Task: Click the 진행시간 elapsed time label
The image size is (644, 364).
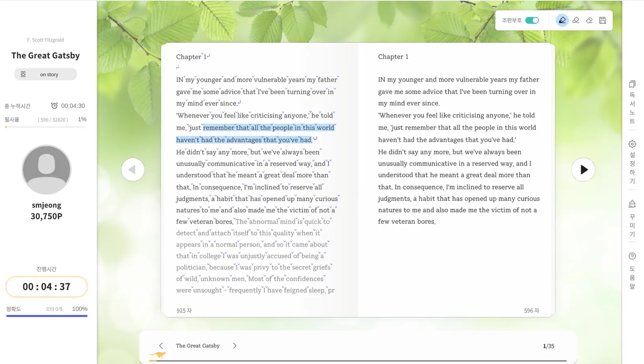Action: pyautogui.click(x=47, y=269)
